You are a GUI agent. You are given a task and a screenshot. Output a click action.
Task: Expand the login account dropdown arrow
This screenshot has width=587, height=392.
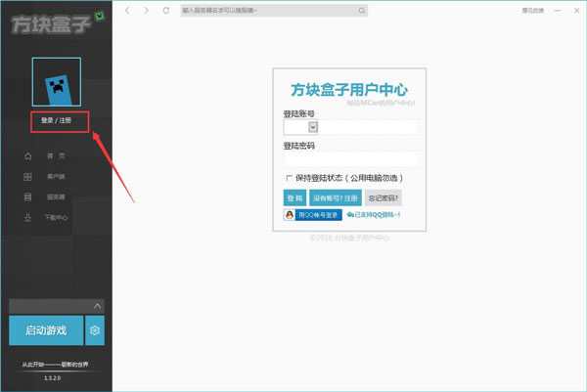[x=313, y=127]
